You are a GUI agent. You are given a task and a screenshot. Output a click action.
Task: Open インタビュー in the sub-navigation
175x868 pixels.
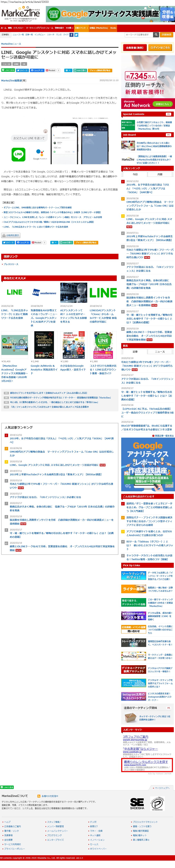coord(40,35)
